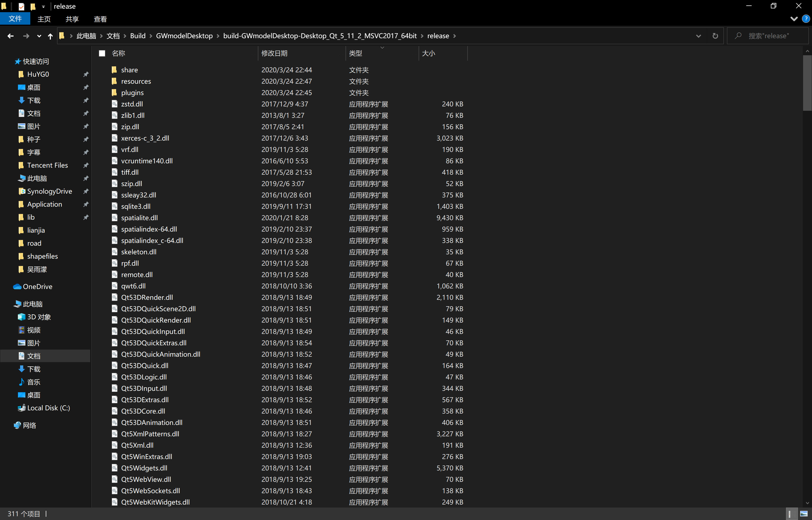
Task: Open Local Disk (C:) in the sidebar
Action: [48, 408]
